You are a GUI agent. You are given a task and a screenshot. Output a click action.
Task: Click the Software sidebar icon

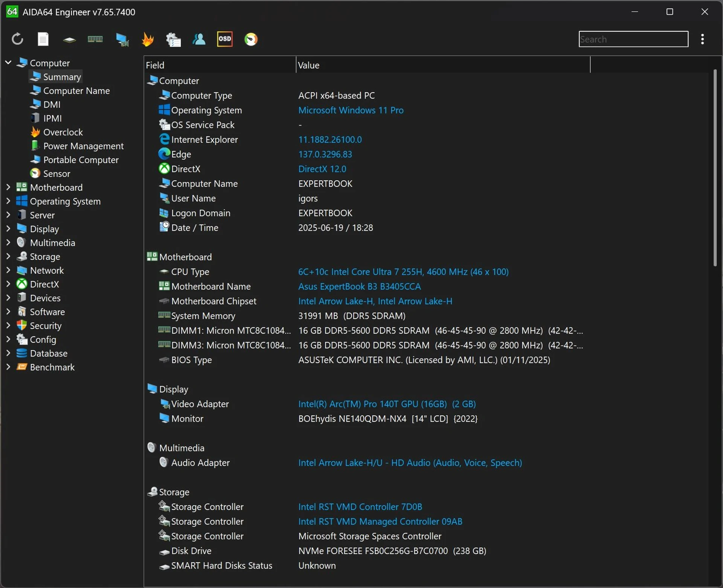22,312
